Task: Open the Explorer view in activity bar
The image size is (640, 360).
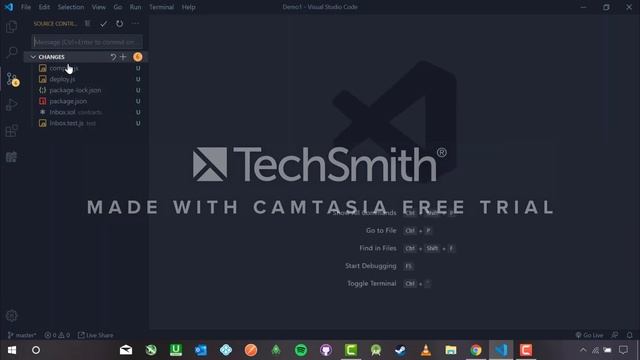Action: pos(12,27)
